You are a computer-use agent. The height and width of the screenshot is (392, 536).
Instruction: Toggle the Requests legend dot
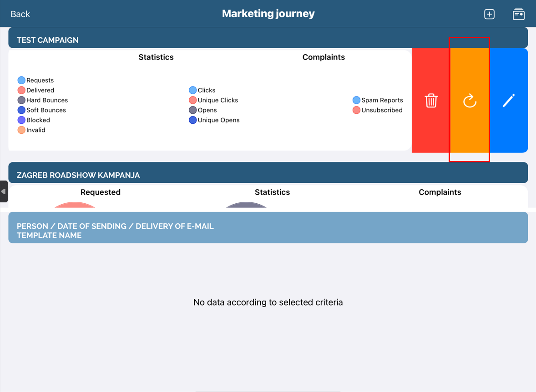[x=21, y=80]
